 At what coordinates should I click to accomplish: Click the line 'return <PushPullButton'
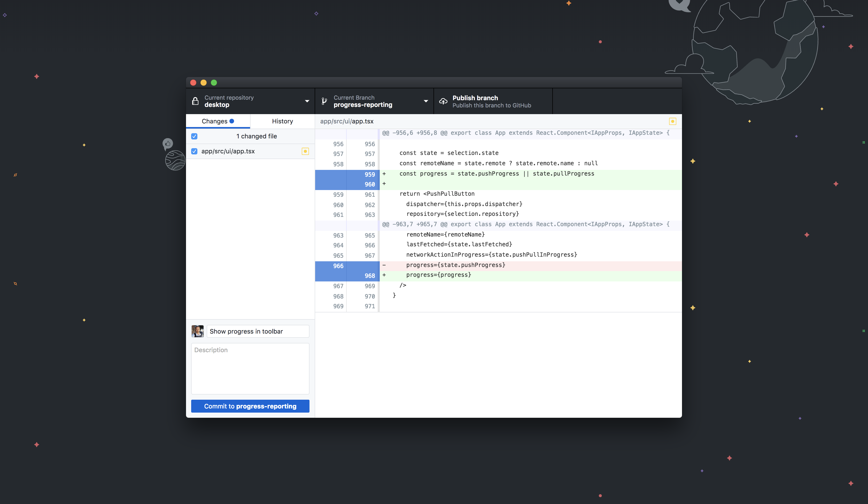pyautogui.click(x=437, y=193)
